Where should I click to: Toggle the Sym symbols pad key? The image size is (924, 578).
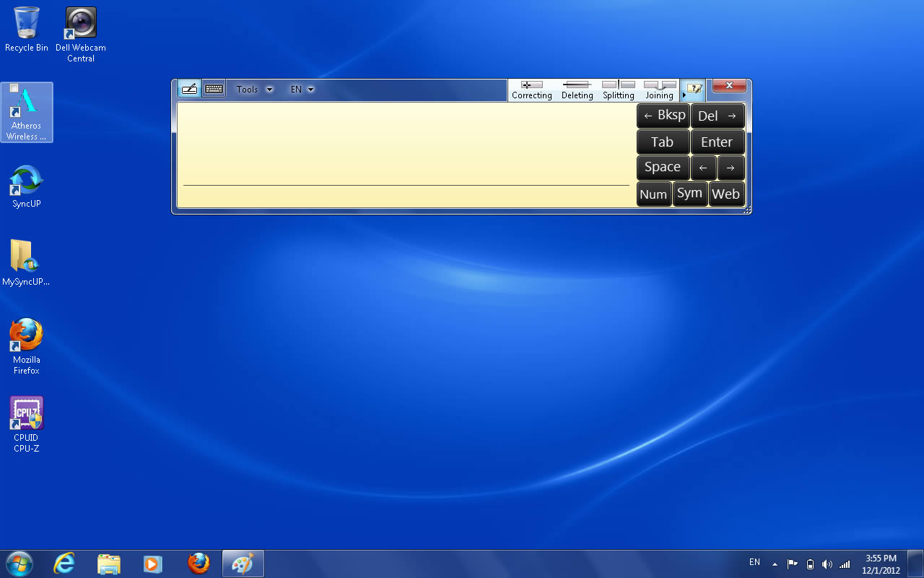point(689,194)
